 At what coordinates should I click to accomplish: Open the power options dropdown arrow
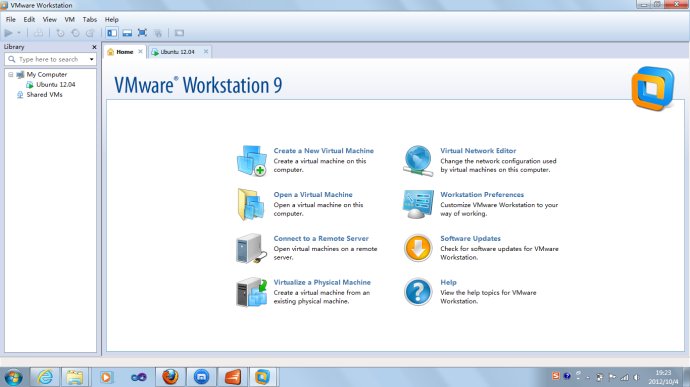tap(19, 33)
